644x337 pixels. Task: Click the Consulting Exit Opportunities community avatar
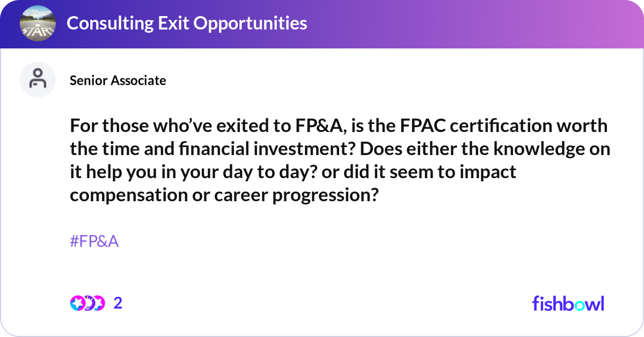38,23
